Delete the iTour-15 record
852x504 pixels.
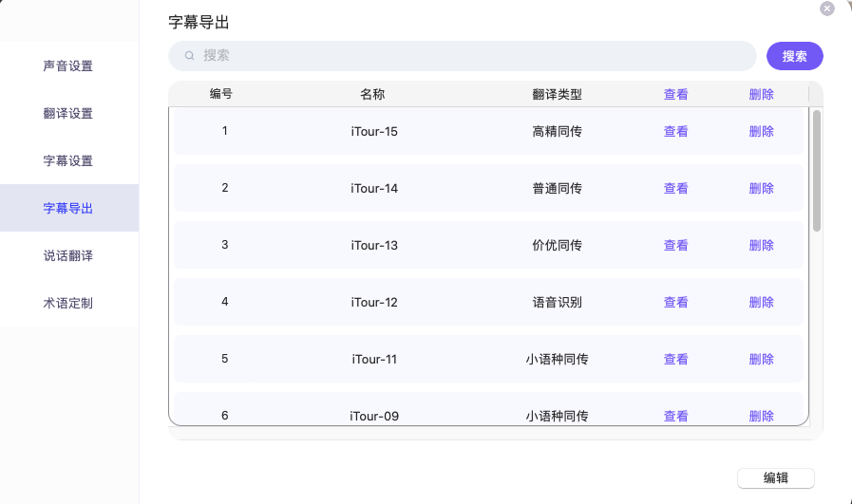pos(761,132)
